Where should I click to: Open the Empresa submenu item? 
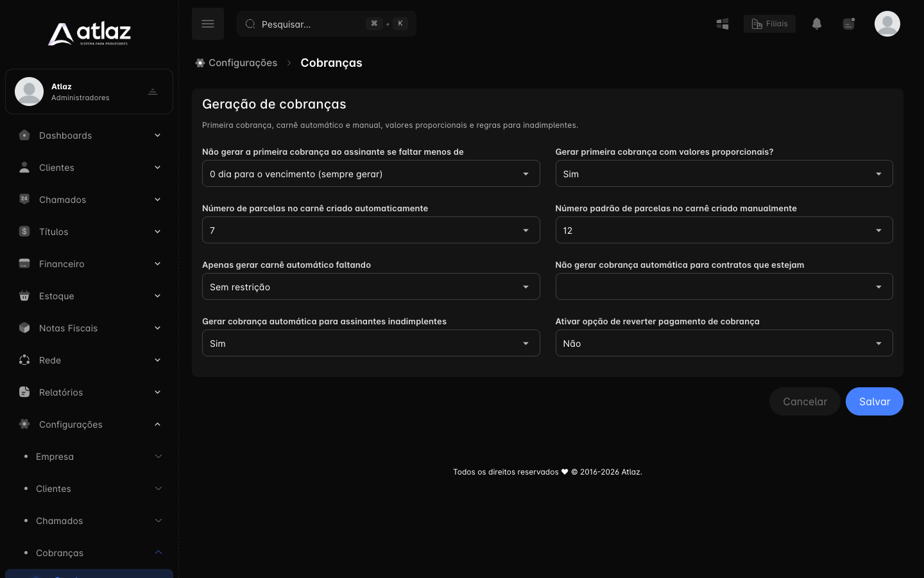(x=89, y=457)
